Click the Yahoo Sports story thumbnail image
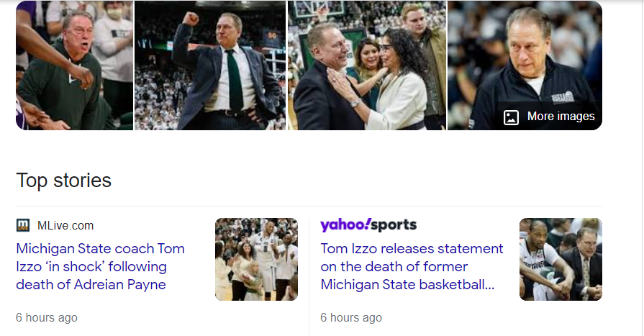This screenshot has height=336, width=644. (x=561, y=259)
